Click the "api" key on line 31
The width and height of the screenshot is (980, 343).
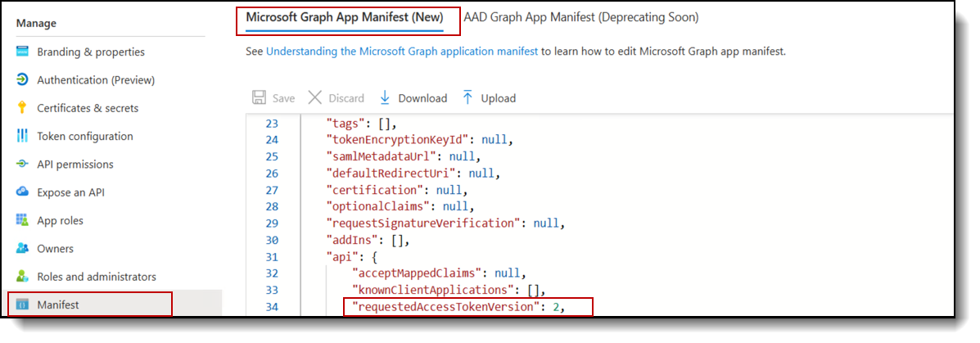[x=343, y=257]
